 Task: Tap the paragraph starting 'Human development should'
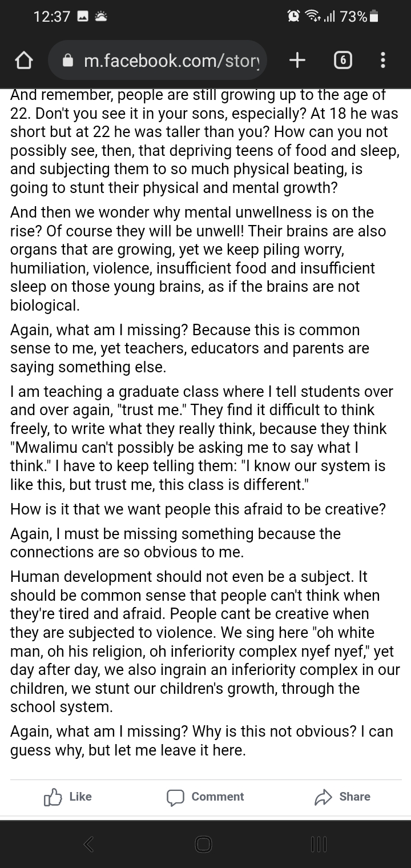click(x=205, y=642)
